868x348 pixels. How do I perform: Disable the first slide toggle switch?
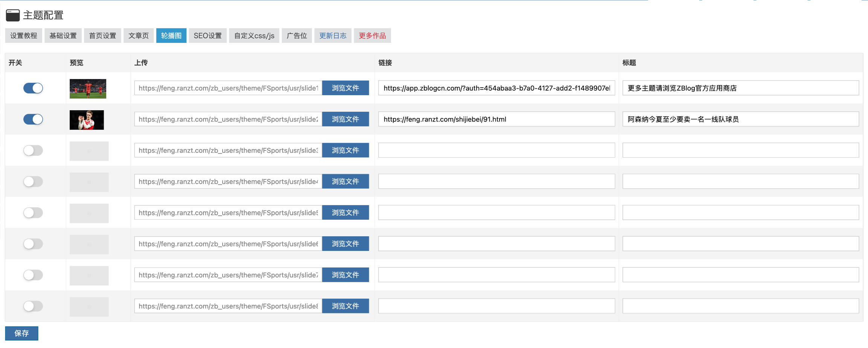pyautogui.click(x=33, y=88)
